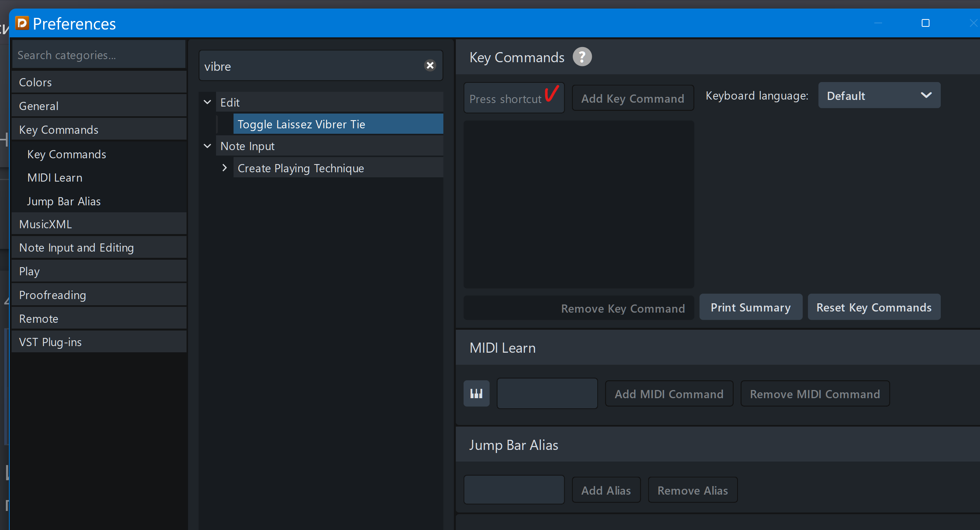Open the MIDI Learn subsection

(x=55, y=178)
